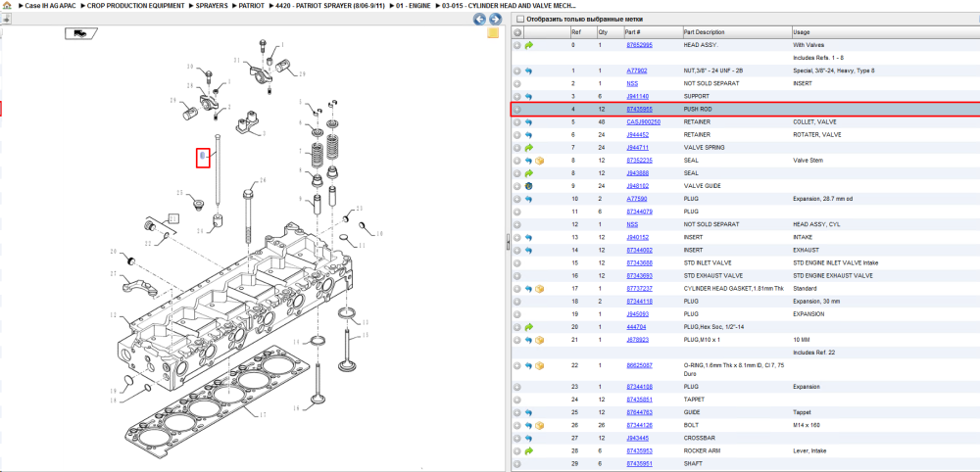This screenshot has height=472, width=980.
Task: Open part number A77902 link
Action: 637,71
